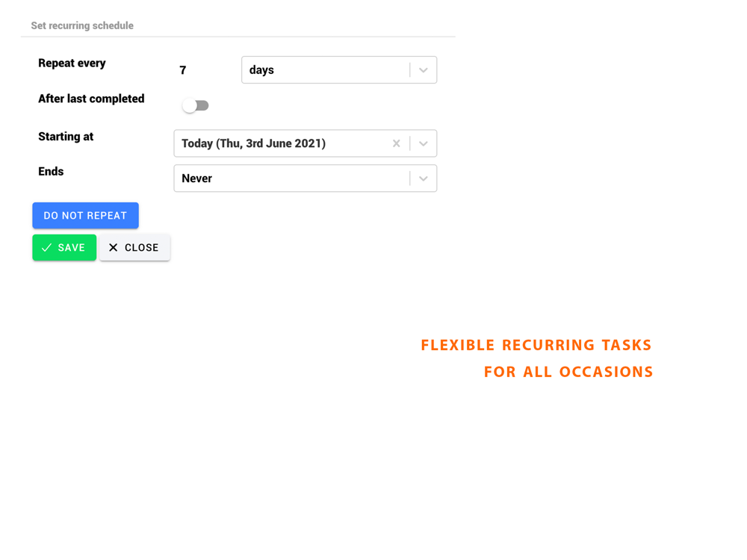Close the recurring schedule dialog

[134, 248]
